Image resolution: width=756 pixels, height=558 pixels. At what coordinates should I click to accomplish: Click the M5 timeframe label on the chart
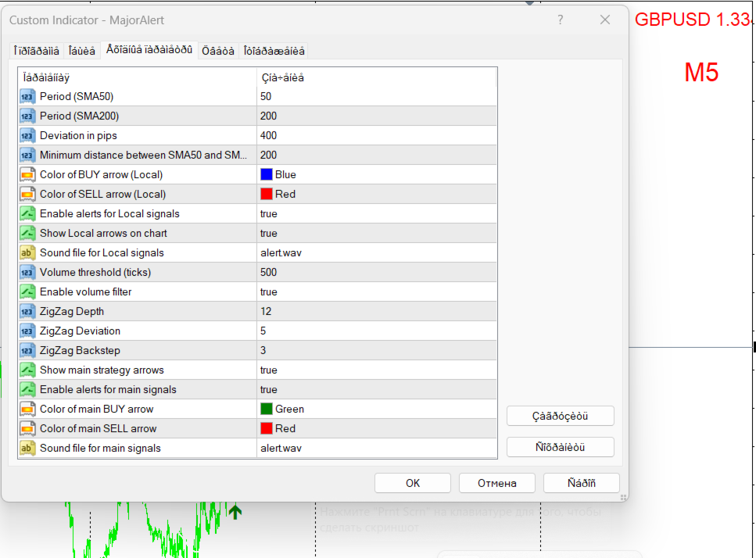[701, 73]
